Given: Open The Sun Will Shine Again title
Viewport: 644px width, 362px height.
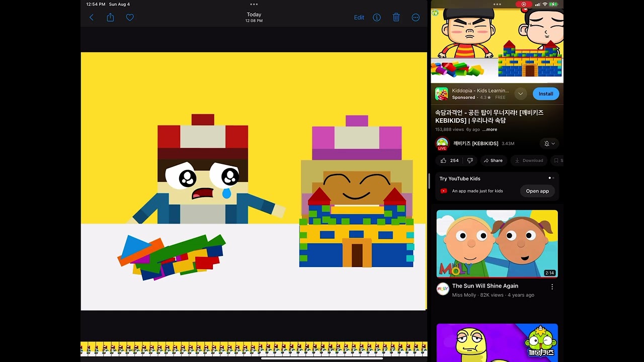Looking at the screenshot, I should [x=485, y=286].
